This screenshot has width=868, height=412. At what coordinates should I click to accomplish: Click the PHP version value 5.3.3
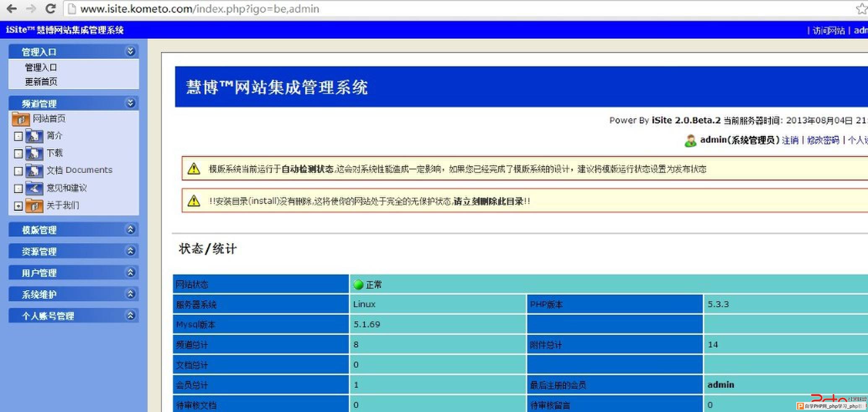click(718, 304)
